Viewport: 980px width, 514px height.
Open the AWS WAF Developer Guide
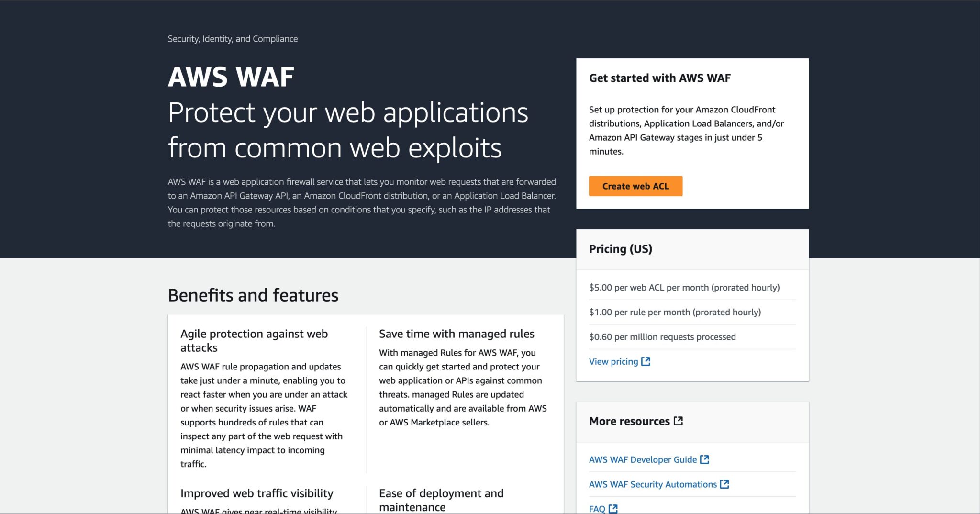(643, 459)
